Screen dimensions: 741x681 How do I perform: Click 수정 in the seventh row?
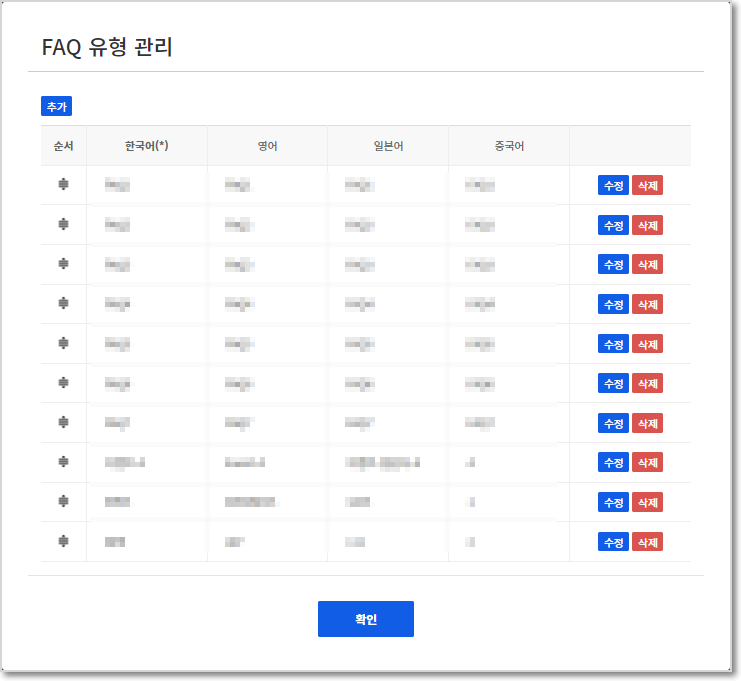tap(613, 423)
